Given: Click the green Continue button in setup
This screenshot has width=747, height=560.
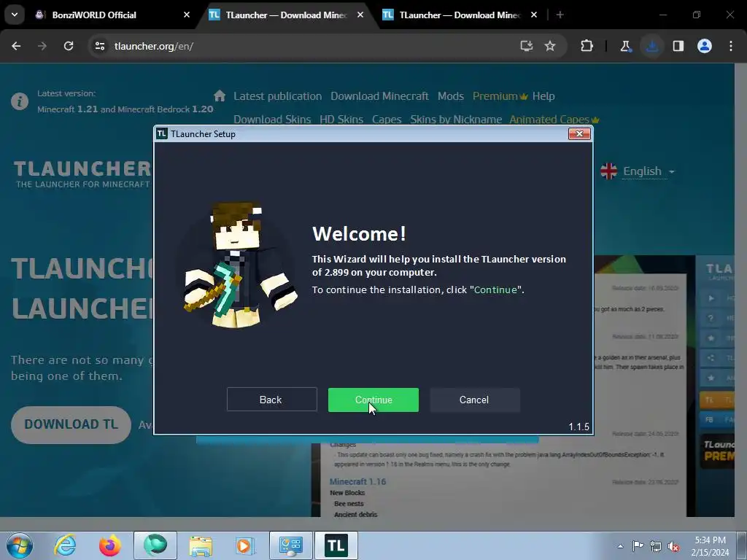Looking at the screenshot, I should [x=373, y=400].
